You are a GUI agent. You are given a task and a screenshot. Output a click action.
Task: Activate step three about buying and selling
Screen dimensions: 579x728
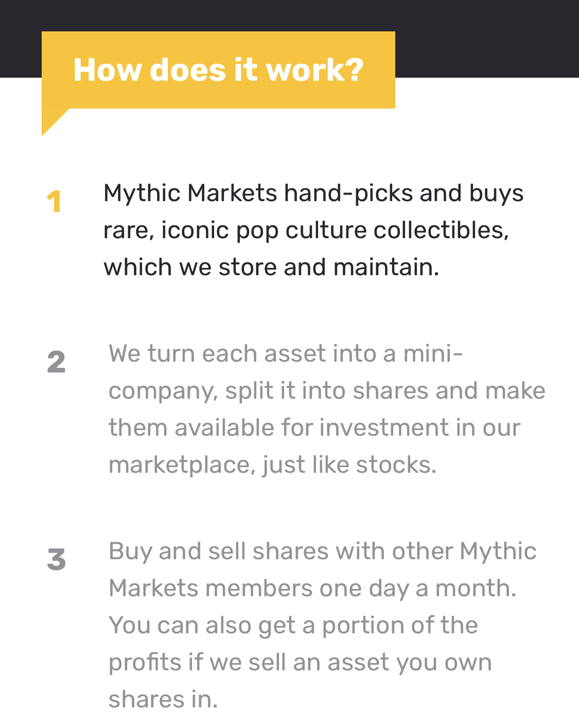point(322,625)
